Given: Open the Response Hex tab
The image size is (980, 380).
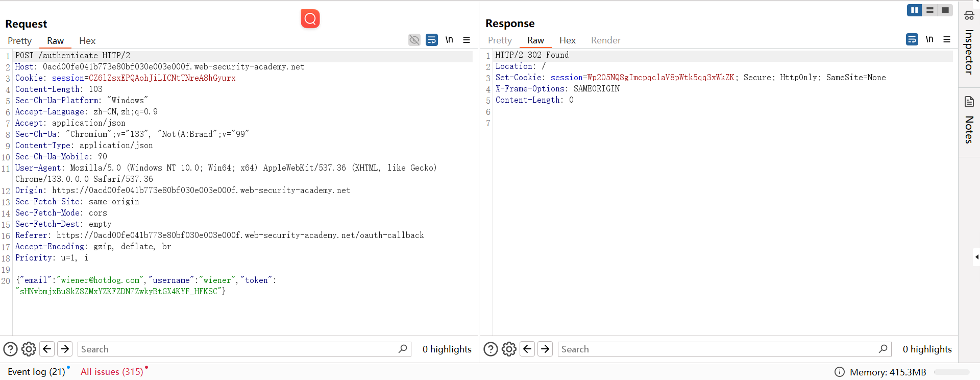Looking at the screenshot, I should pos(567,40).
